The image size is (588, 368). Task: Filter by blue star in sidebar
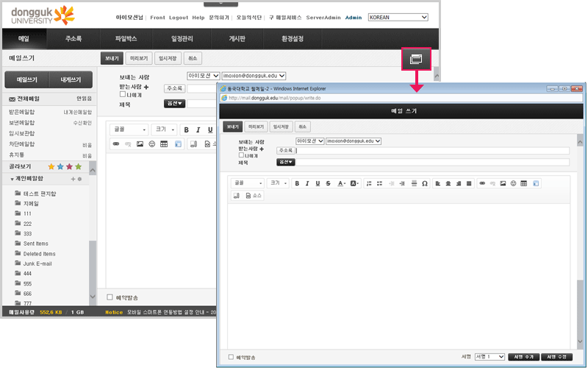click(60, 166)
